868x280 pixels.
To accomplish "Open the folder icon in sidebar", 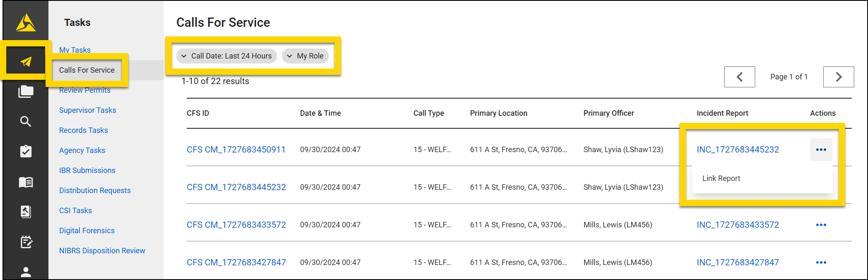I will tap(26, 92).
